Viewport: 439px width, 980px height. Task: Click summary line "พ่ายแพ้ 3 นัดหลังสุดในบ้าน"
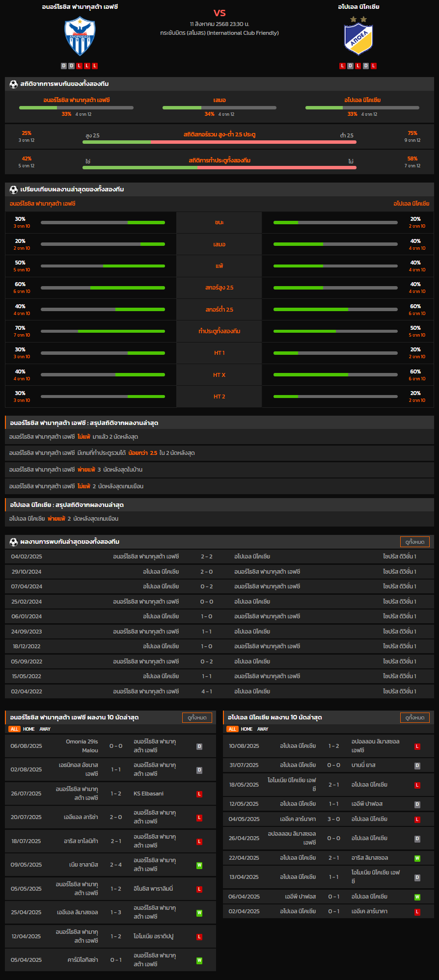(219, 470)
